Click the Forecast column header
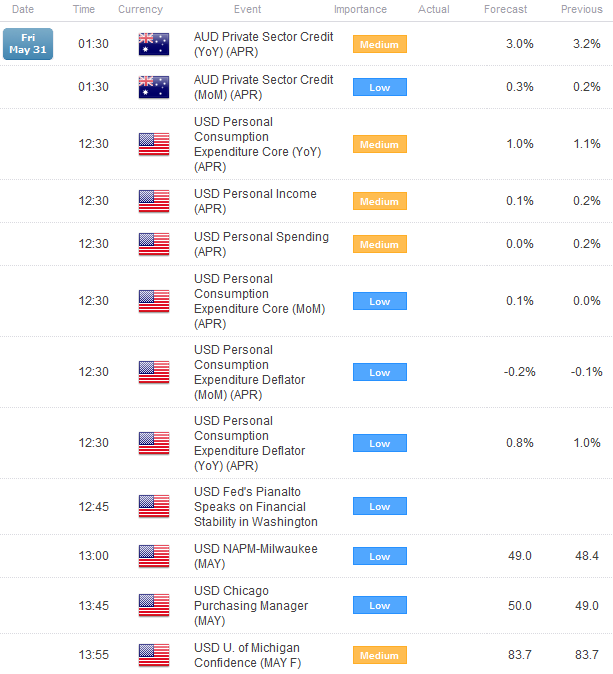613x674 pixels. click(505, 9)
